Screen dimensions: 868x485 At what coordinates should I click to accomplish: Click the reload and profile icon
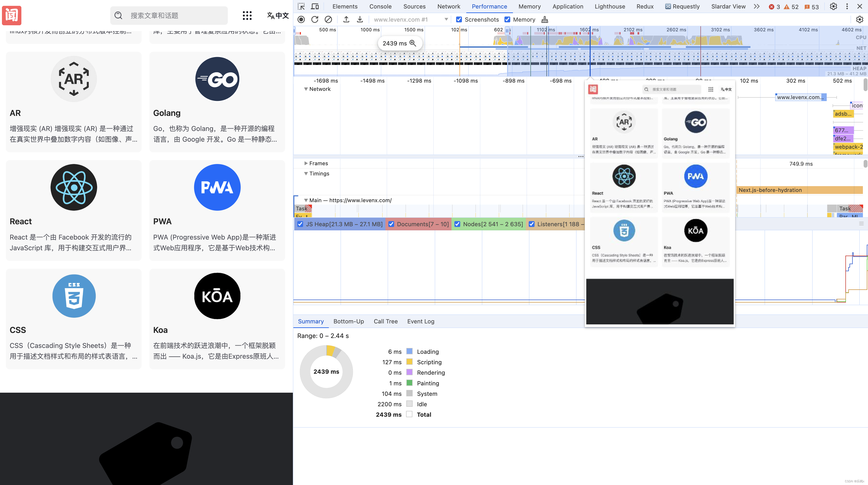tap(315, 19)
